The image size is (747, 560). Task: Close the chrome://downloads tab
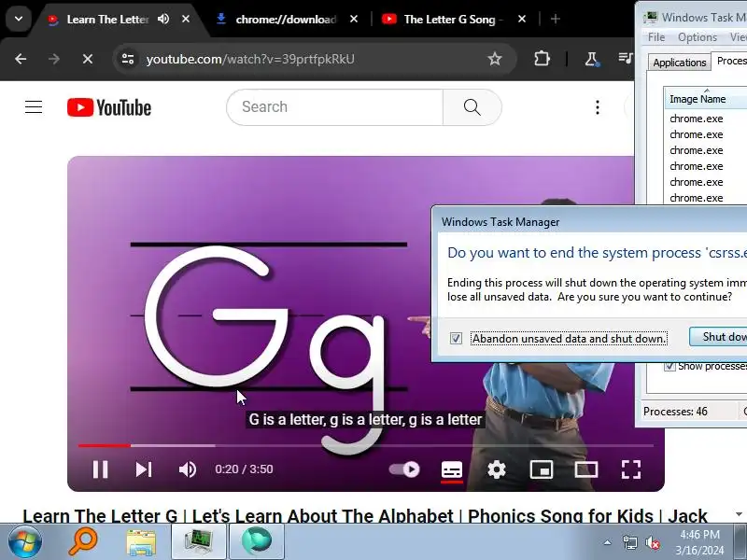[x=354, y=19]
